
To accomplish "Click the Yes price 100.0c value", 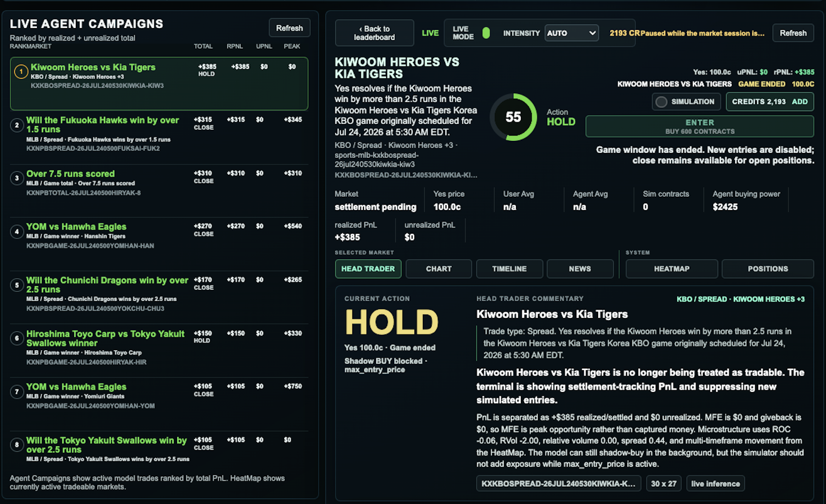I will tap(447, 207).
